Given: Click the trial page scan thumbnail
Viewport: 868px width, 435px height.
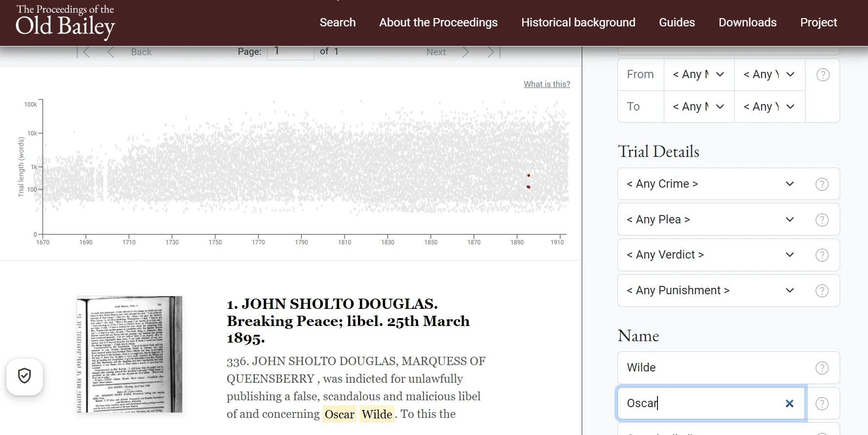Looking at the screenshot, I should click(129, 354).
